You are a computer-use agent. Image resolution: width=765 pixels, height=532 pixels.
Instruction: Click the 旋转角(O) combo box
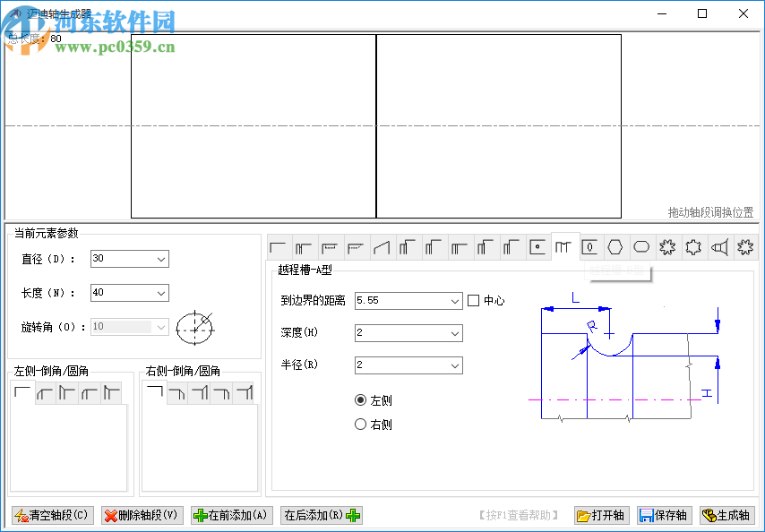tap(130, 327)
